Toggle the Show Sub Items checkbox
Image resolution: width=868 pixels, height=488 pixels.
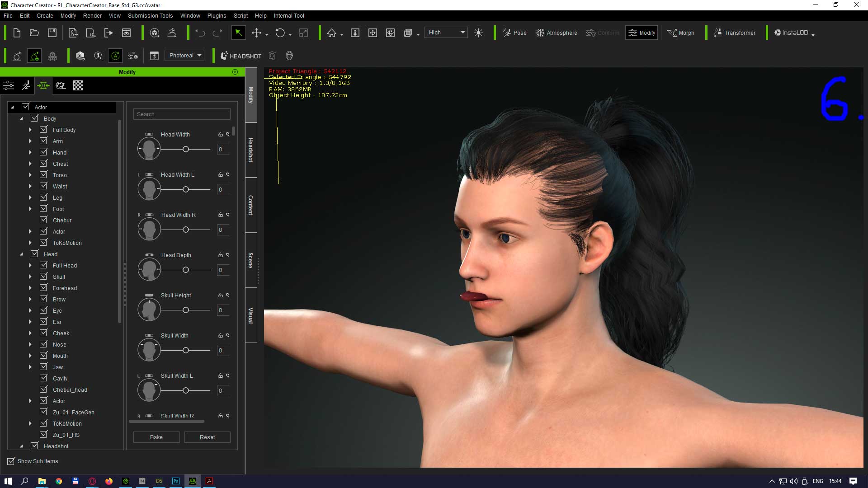[x=11, y=461]
